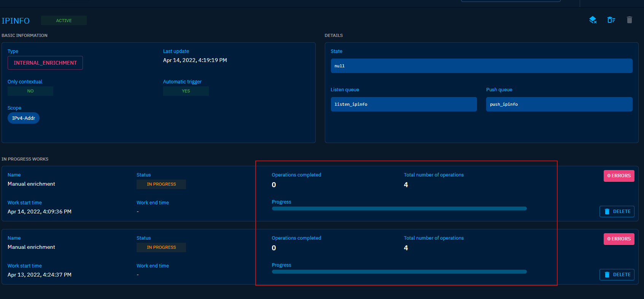Click the delete connector trash icon
644x299 pixels.
point(630,20)
